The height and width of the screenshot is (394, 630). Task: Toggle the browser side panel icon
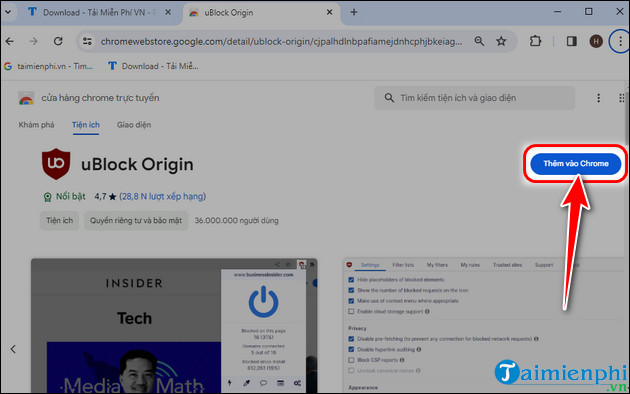(572, 41)
